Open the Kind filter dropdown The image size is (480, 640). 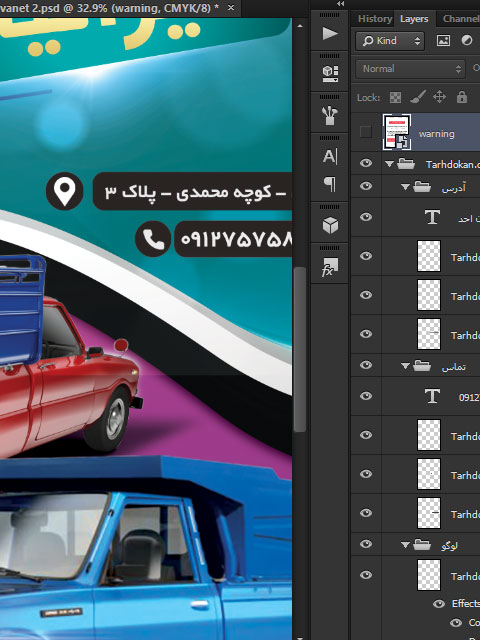[390, 41]
